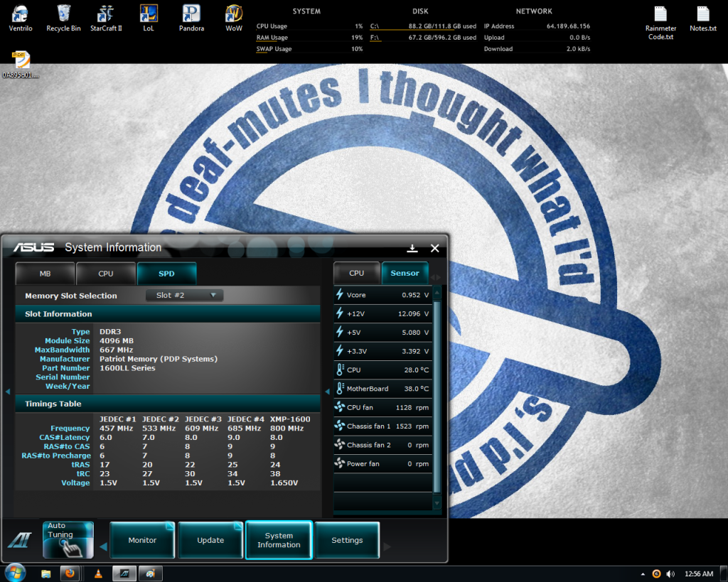This screenshot has height=582, width=728.
Task: Open the Pandora desktop shortcut
Action: coord(191,18)
